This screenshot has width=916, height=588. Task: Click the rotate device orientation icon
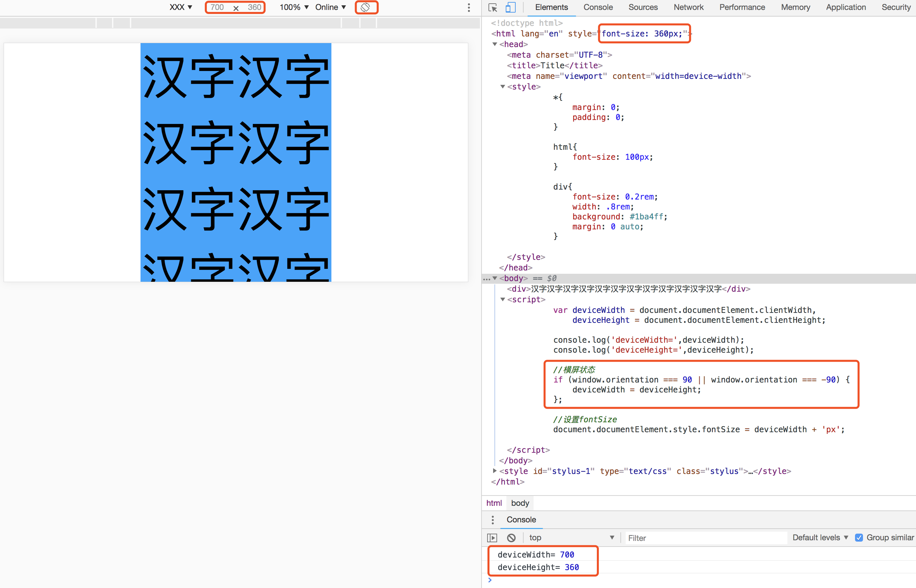click(x=365, y=7)
